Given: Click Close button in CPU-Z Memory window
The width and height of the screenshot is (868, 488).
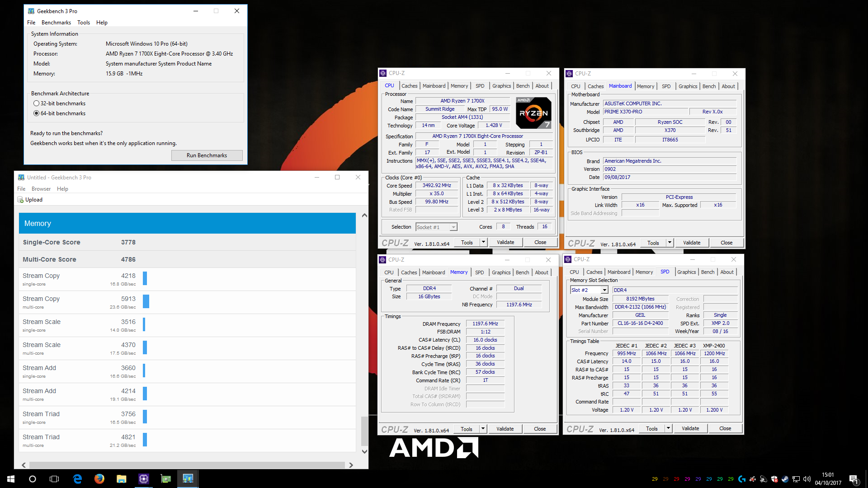Looking at the screenshot, I should pyautogui.click(x=540, y=429).
